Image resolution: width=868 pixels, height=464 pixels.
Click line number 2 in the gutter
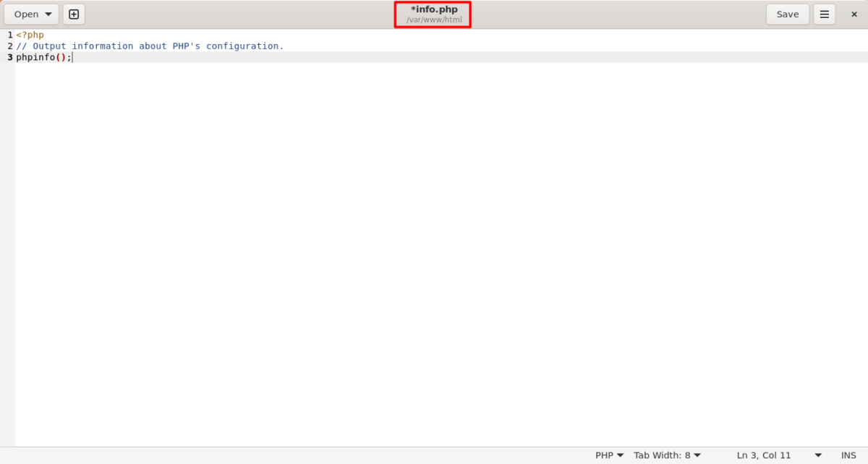pos(9,46)
